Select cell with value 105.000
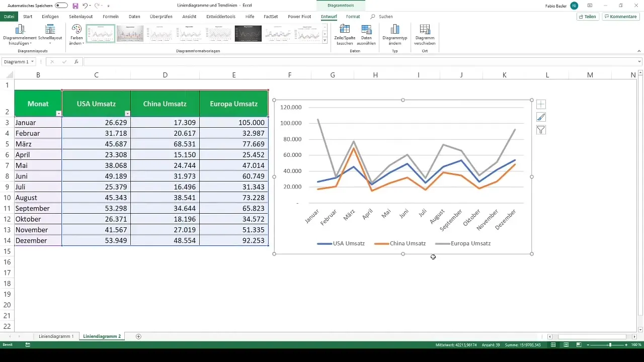Screen dimensions: 644x362 click(234, 123)
